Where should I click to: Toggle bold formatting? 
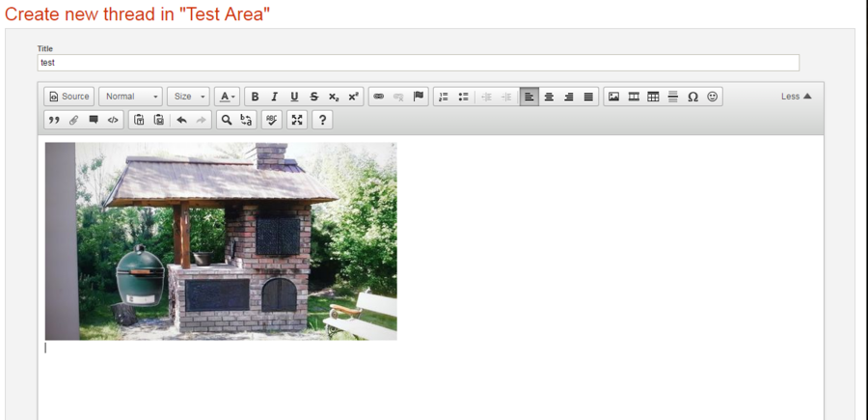coord(255,97)
